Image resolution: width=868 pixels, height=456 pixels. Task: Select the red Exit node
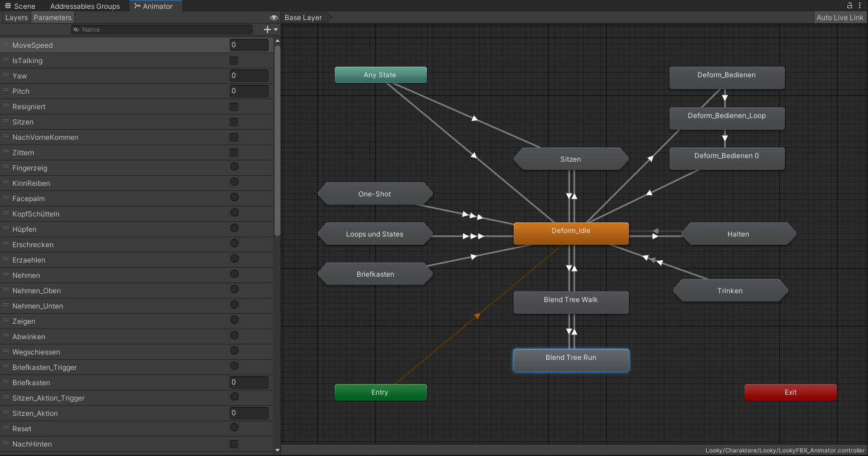click(x=790, y=392)
